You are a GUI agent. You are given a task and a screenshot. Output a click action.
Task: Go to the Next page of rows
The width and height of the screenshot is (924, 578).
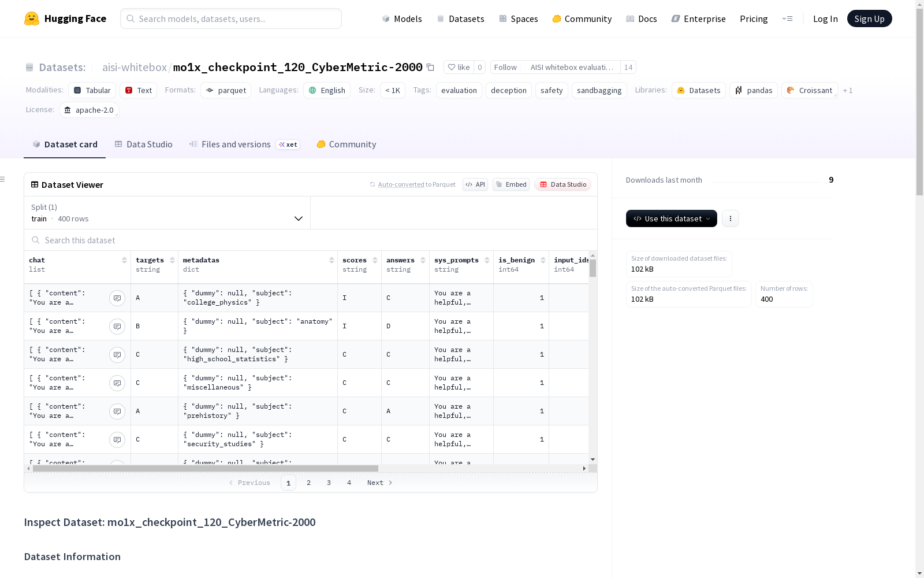tap(379, 483)
